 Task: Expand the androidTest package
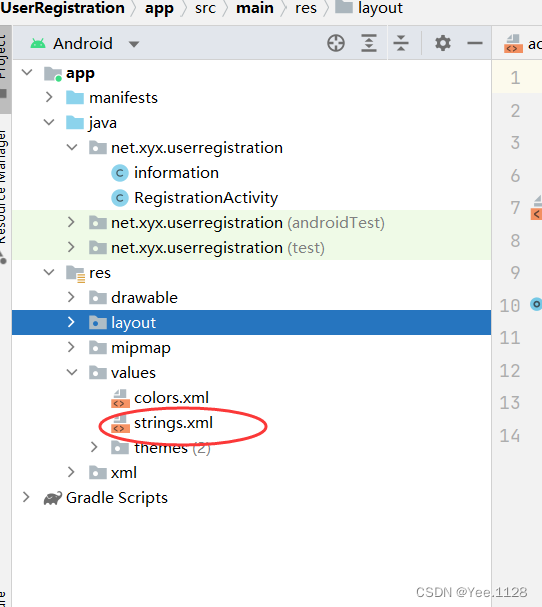[71, 222]
